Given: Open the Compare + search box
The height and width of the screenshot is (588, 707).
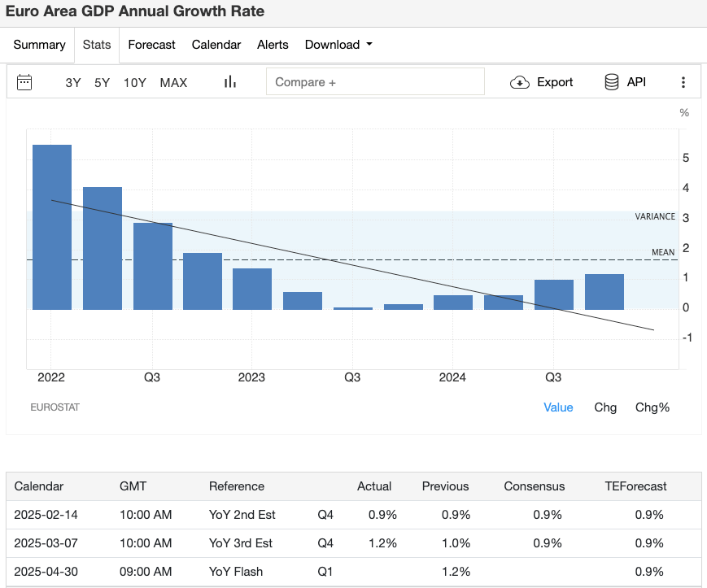Looking at the screenshot, I should click(x=375, y=81).
